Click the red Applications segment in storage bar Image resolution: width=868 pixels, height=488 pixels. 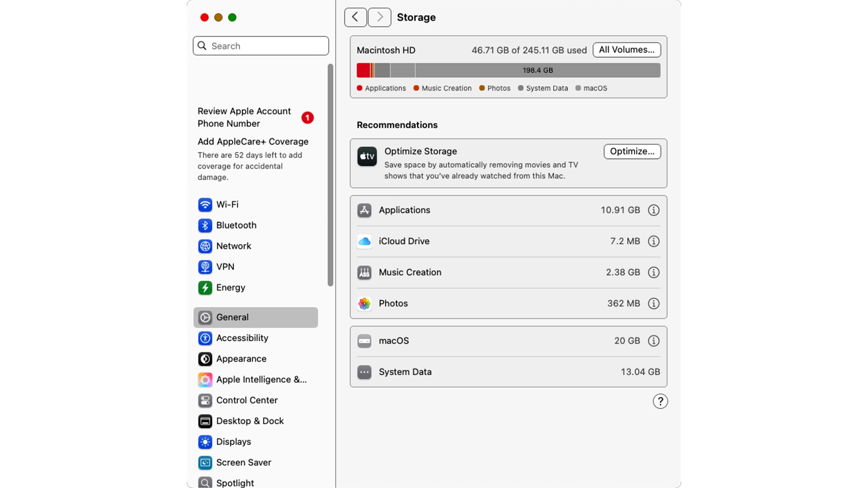pyautogui.click(x=363, y=70)
